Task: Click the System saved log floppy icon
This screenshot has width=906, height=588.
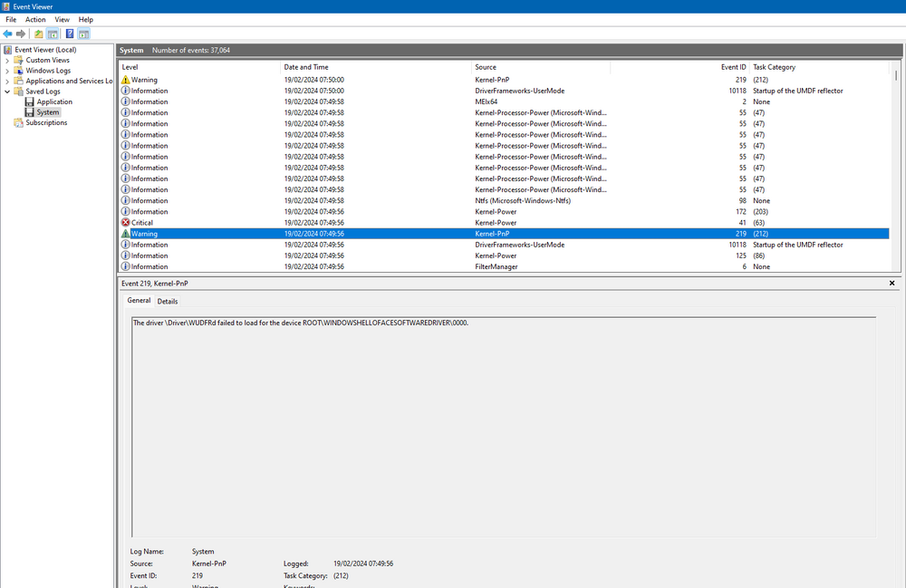Action: point(30,112)
